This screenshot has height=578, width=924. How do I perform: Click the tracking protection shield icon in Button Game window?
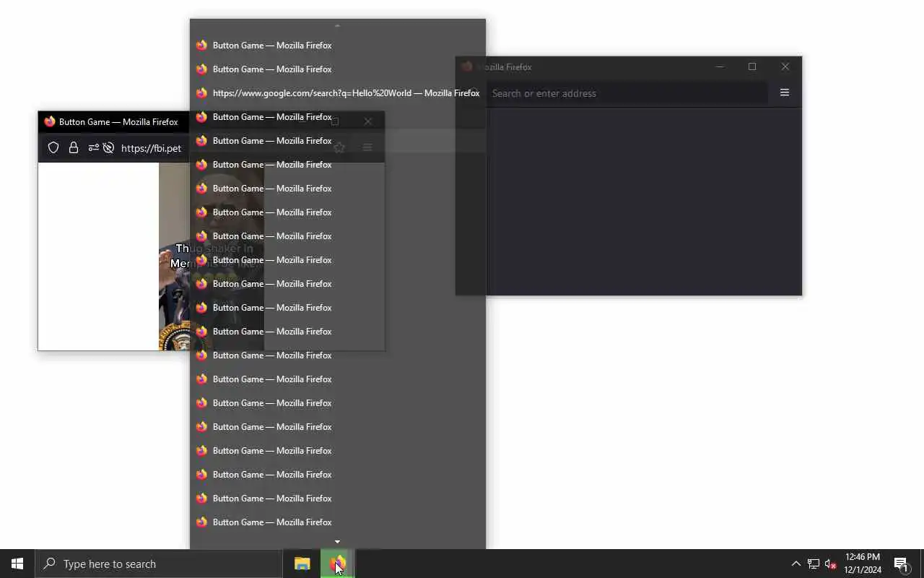coord(53,148)
